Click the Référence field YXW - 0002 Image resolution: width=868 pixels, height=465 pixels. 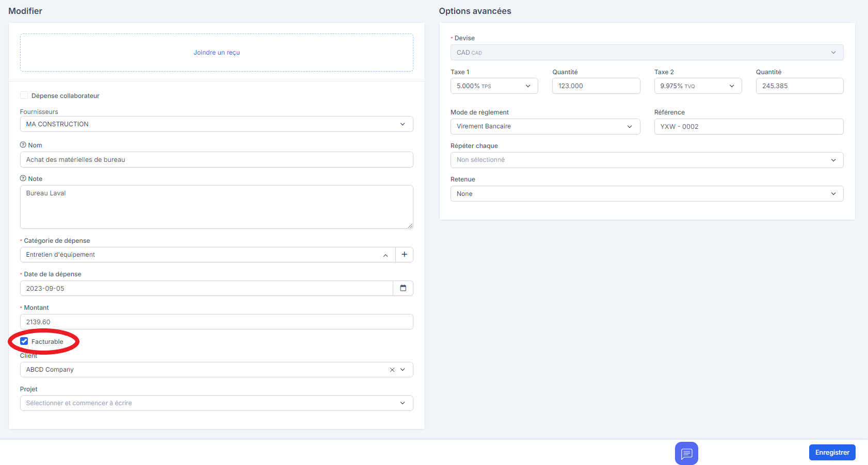tap(749, 126)
